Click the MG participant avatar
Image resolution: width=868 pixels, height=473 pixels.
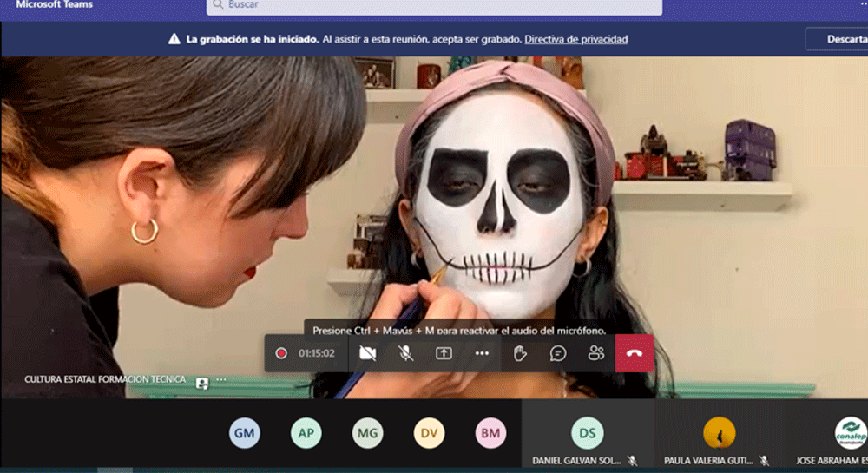click(x=368, y=432)
